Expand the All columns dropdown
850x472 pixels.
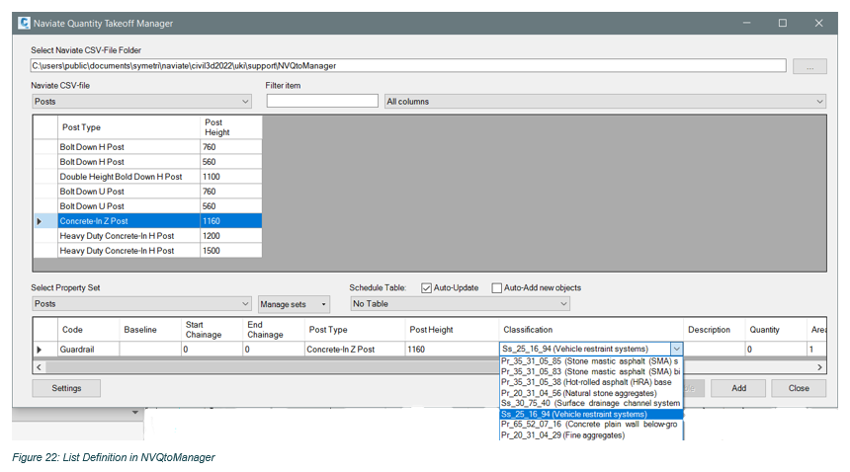tap(605, 101)
